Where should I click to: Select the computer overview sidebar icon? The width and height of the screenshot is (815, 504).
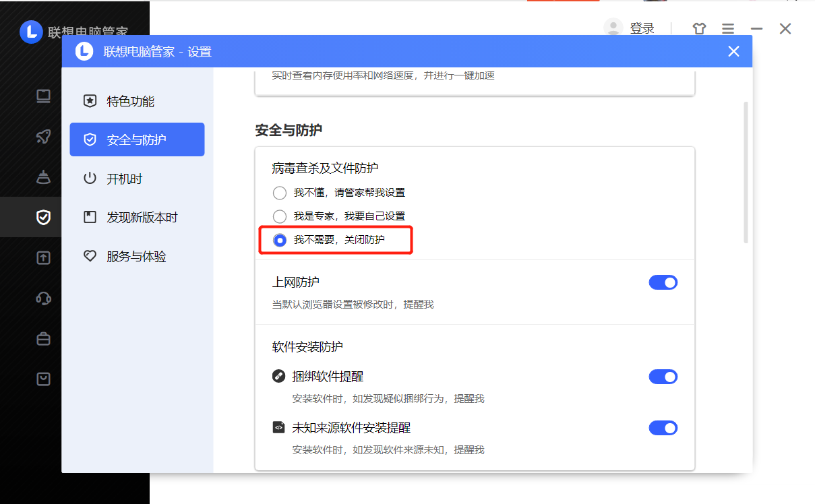coord(44,96)
